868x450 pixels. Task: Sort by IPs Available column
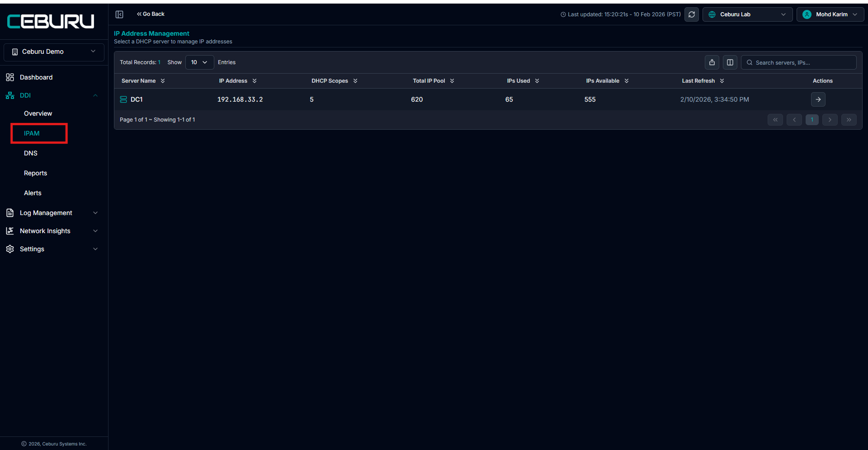point(607,81)
